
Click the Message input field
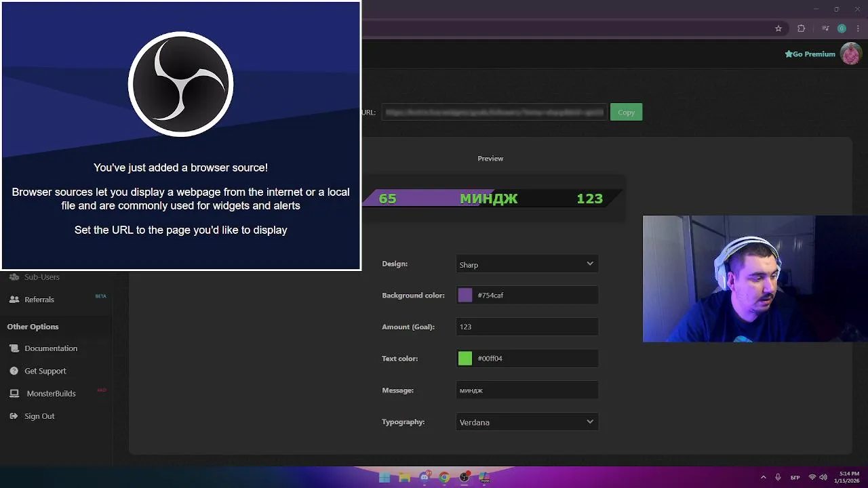pyautogui.click(x=527, y=390)
